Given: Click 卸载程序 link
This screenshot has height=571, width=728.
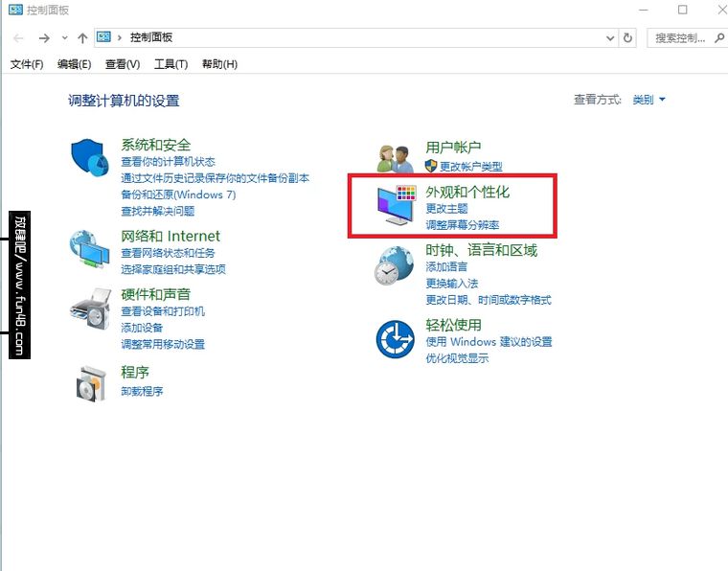Looking at the screenshot, I should pos(142,391).
